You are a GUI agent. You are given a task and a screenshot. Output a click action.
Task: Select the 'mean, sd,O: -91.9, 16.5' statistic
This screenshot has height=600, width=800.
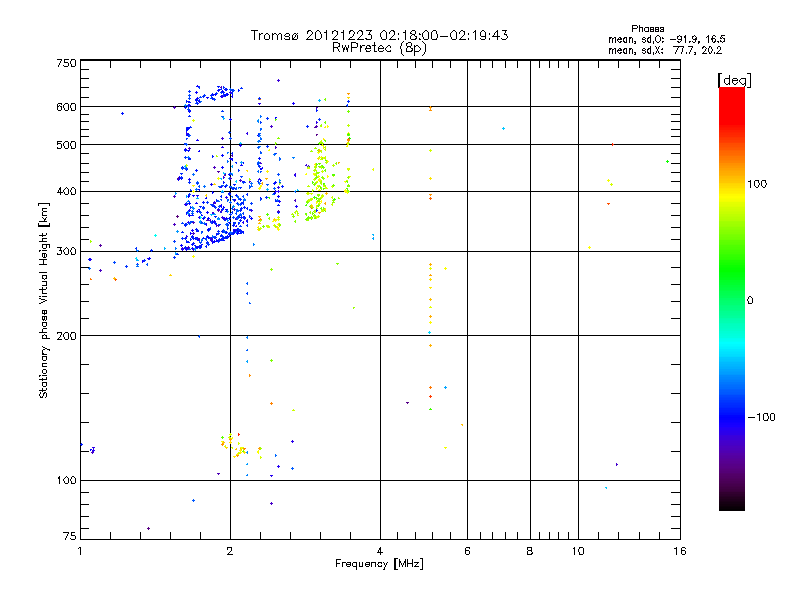[x=666, y=39]
